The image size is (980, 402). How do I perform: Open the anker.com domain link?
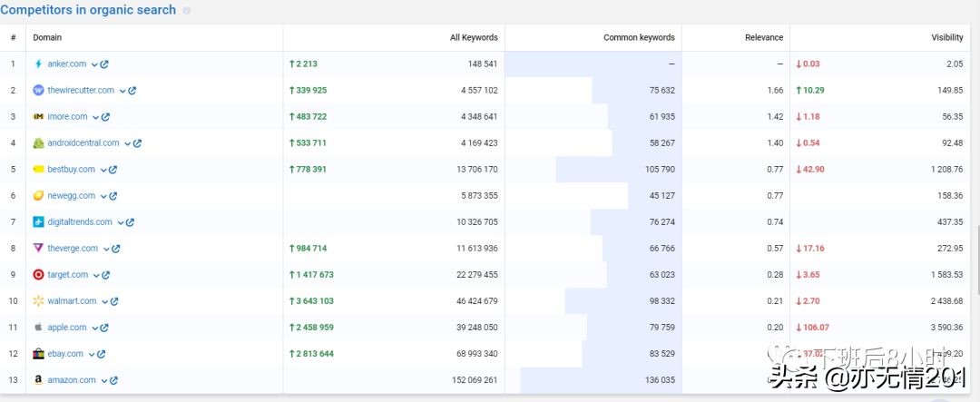coord(67,64)
